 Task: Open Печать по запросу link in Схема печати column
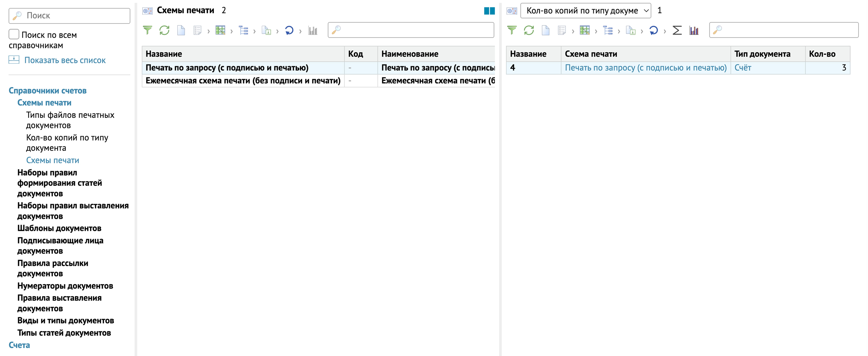[x=646, y=68]
